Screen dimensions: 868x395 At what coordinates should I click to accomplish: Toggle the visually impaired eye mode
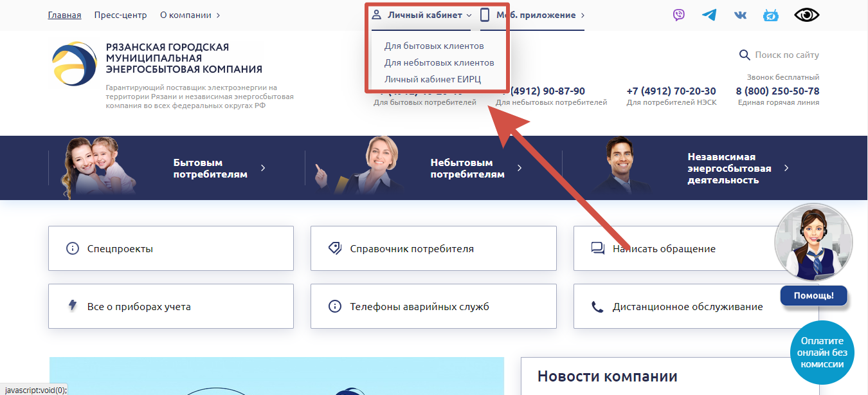click(806, 15)
